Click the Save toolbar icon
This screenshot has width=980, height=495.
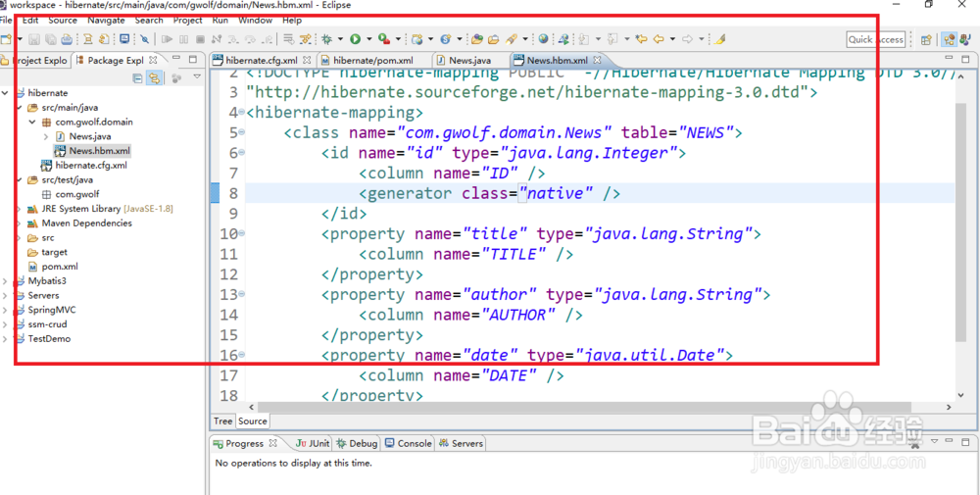(33, 39)
